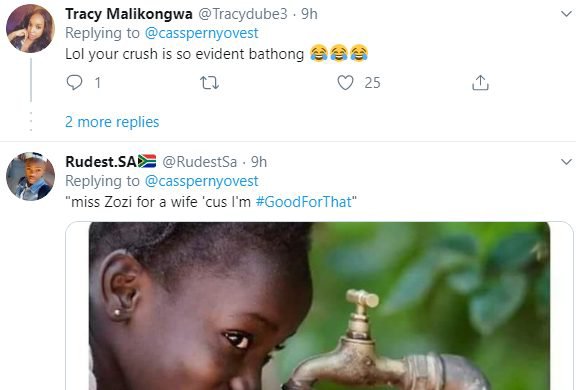Screen dimensions: 576x390
Task: Select the tweet text about evident crush
Action: coord(217,54)
